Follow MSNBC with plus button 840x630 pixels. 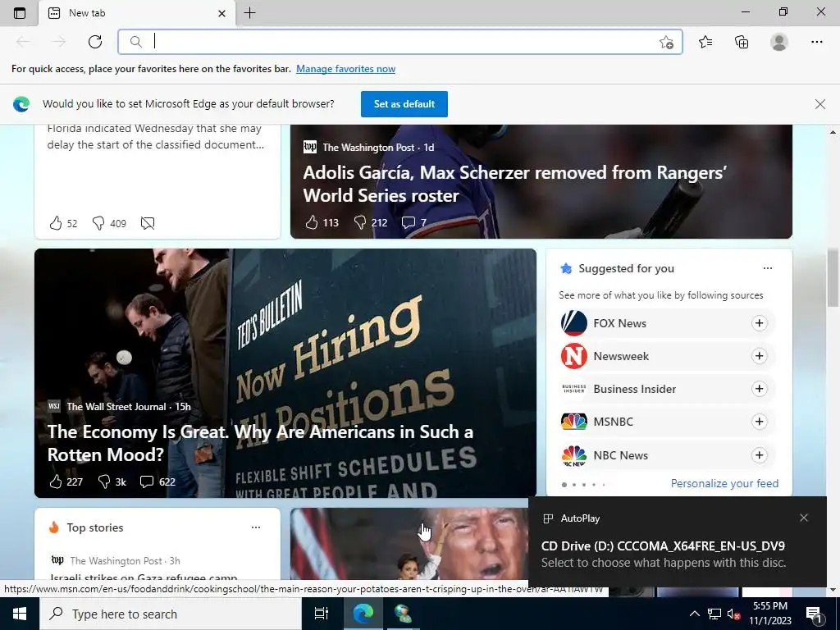[759, 422]
